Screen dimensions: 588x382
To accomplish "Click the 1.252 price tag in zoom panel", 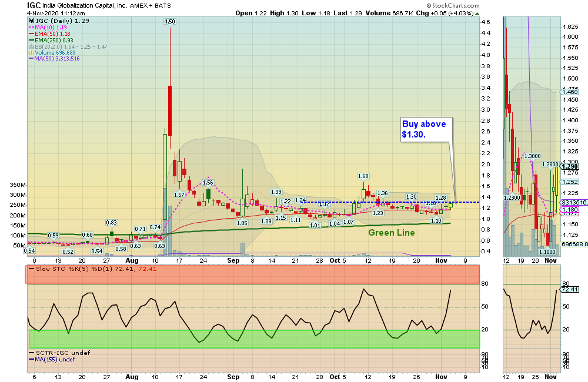I will (x=570, y=182).
